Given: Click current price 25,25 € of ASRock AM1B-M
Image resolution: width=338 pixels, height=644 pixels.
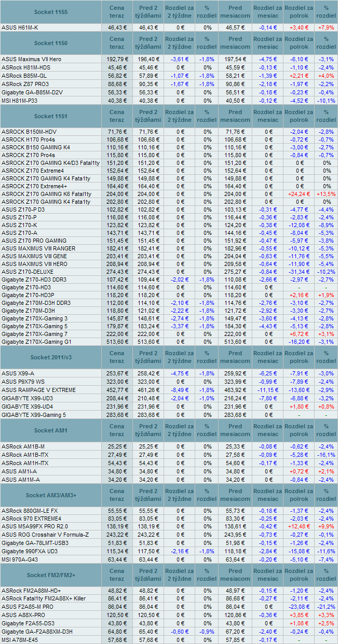Looking at the screenshot, I should 117,446.
